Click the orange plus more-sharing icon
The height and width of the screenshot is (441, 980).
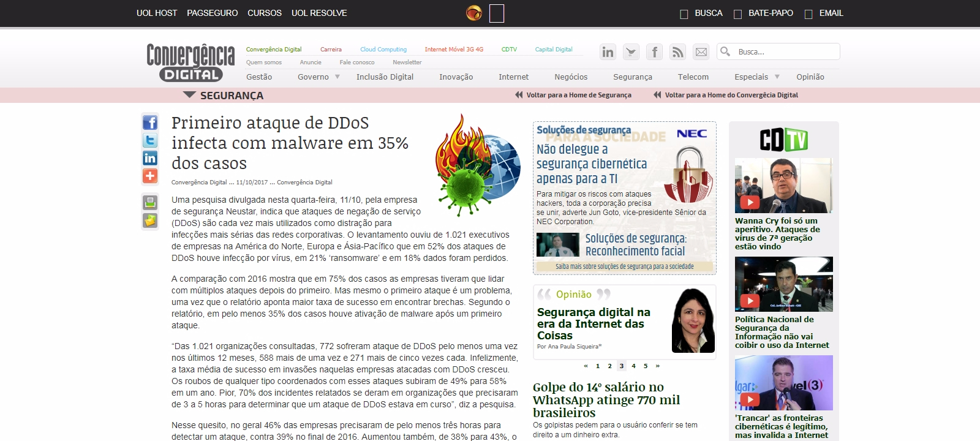click(x=150, y=176)
